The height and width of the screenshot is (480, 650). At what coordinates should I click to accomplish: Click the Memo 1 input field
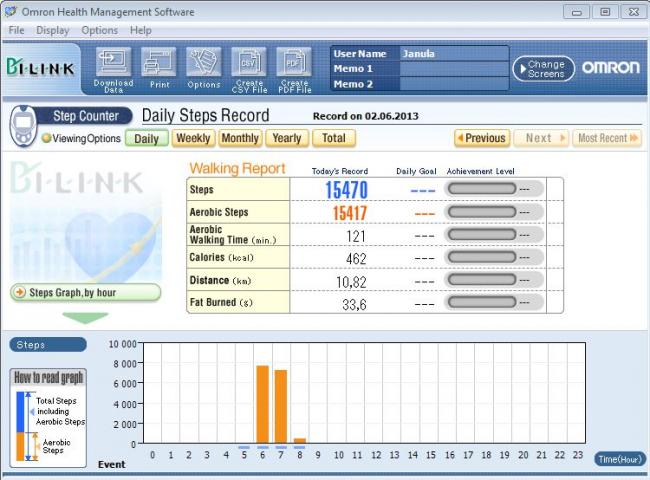(x=454, y=69)
